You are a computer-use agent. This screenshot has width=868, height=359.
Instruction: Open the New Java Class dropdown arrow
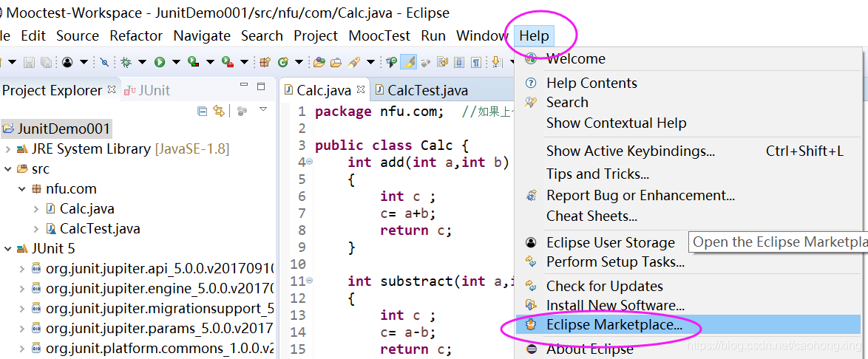299,62
